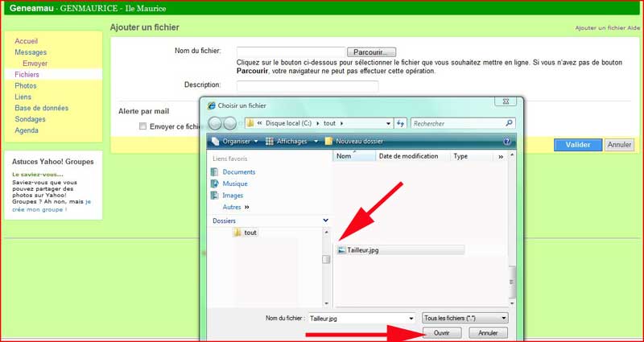Open the Organiser dropdown menu
The image size is (644, 342).
(x=237, y=141)
